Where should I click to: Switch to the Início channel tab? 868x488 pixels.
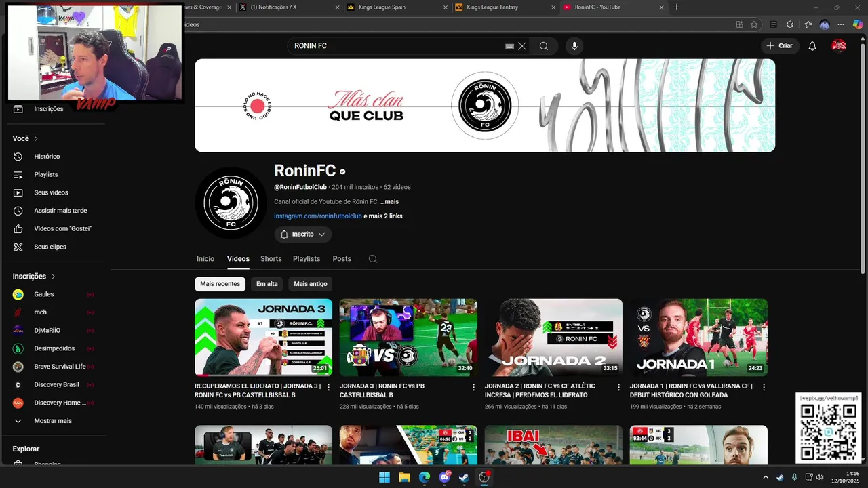(205, 259)
